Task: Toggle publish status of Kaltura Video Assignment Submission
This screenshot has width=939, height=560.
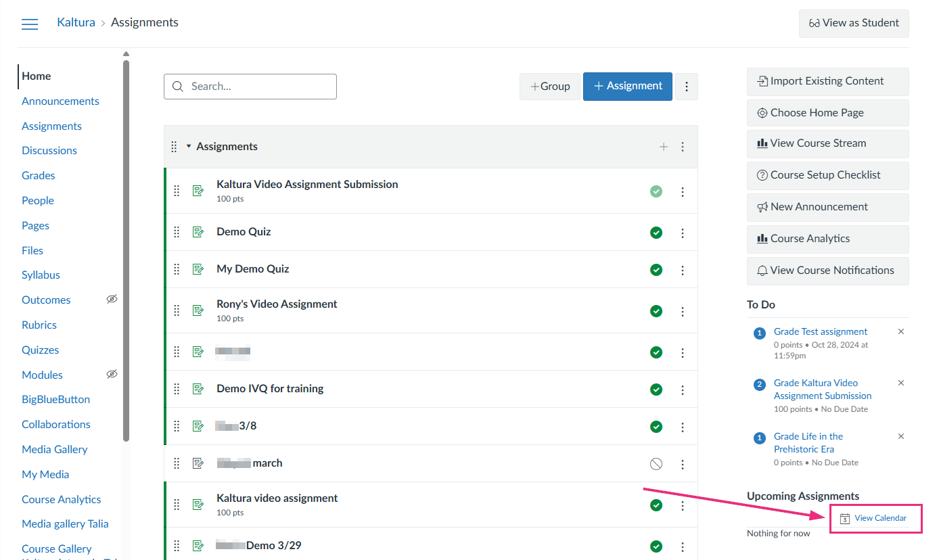Action: [x=656, y=191]
